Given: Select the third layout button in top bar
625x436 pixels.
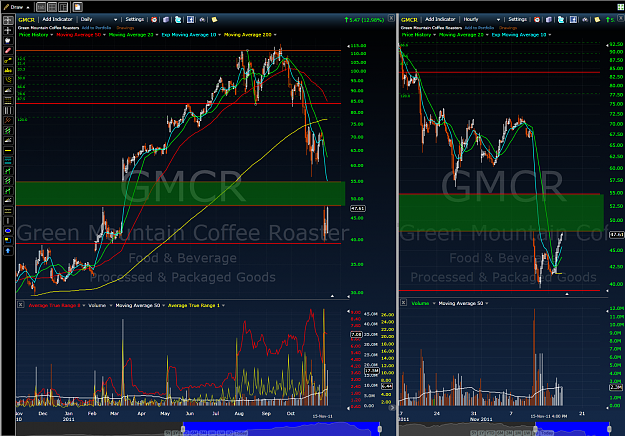Looking at the screenshot, I should point(63,7).
